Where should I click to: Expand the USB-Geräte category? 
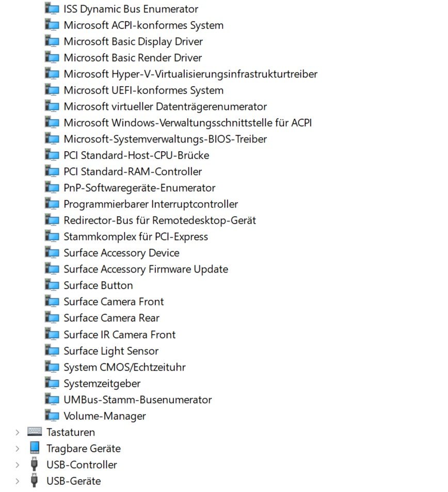point(18,481)
